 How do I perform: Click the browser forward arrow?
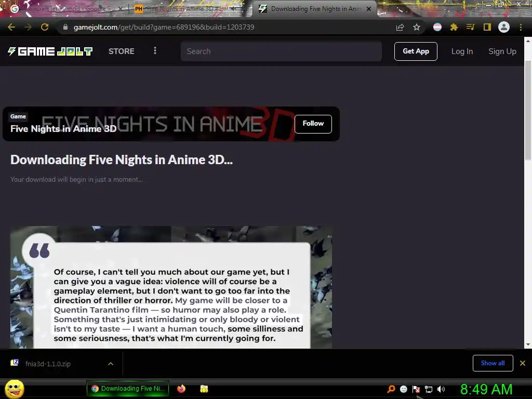coord(28,27)
